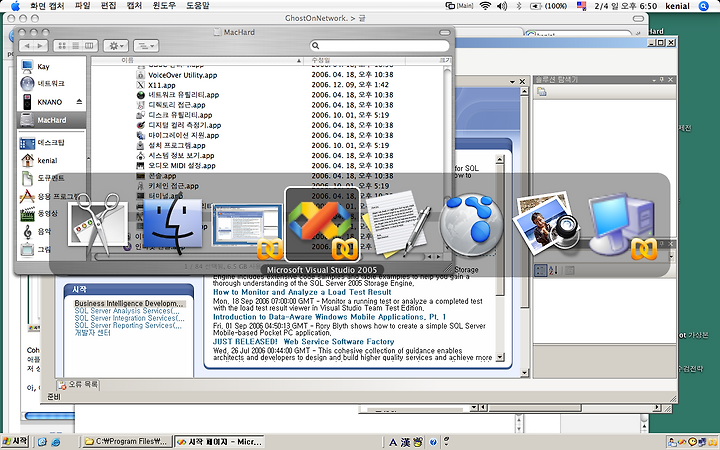Screen dimensions: 720x450
Task: Eject the KNANO device in Finder sidebar
Action: (79, 101)
